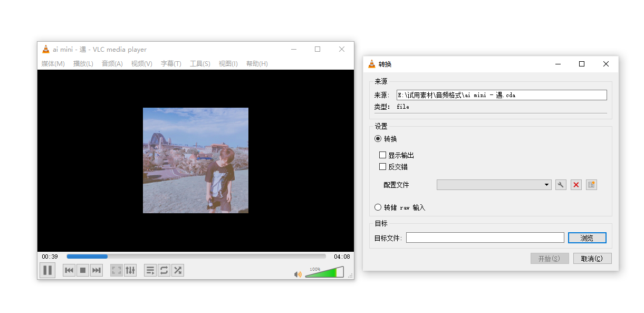Toggle loop mode icon
Image resolution: width=644 pixels, height=313 pixels.
coord(164,270)
